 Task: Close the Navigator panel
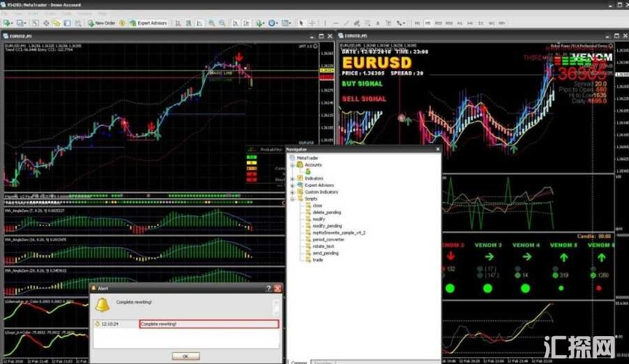437,149
